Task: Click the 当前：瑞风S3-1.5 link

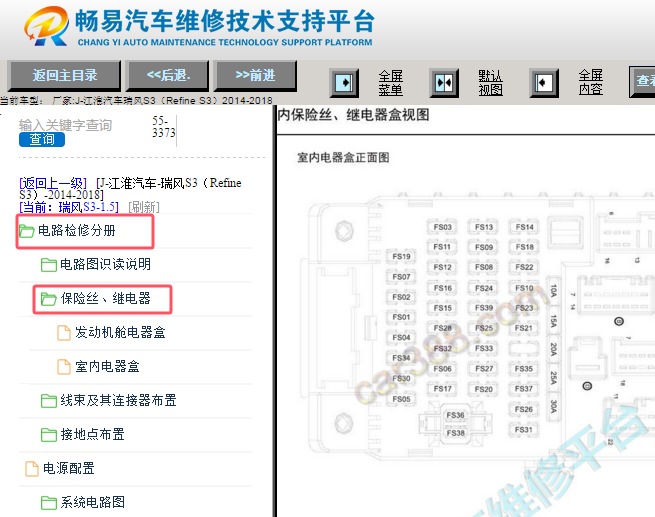Action: (x=69, y=207)
